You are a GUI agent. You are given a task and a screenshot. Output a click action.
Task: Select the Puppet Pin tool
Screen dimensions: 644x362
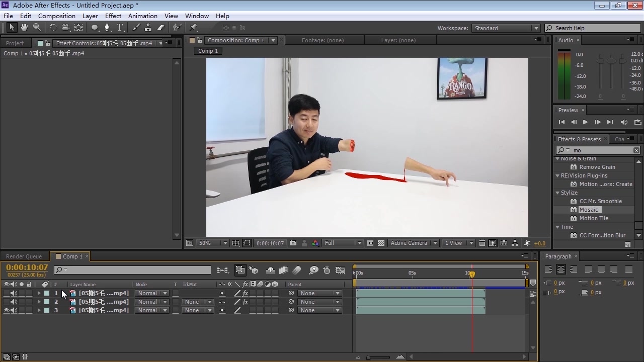(x=194, y=28)
